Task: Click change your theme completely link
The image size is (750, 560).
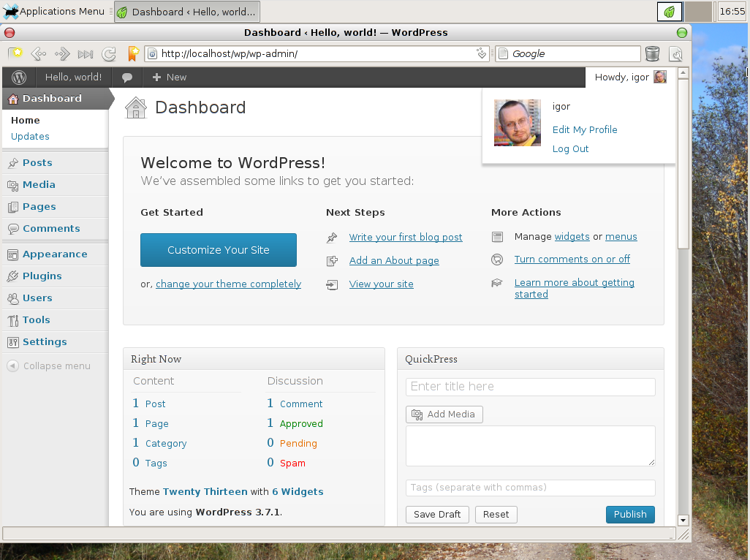Action: (x=229, y=284)
